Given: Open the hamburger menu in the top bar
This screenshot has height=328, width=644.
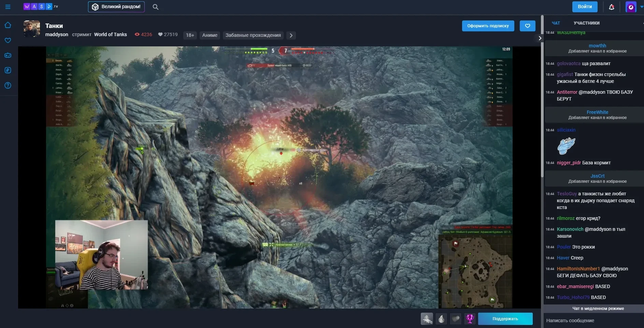Looking at the screenshot, I should [x=8, y=7].
